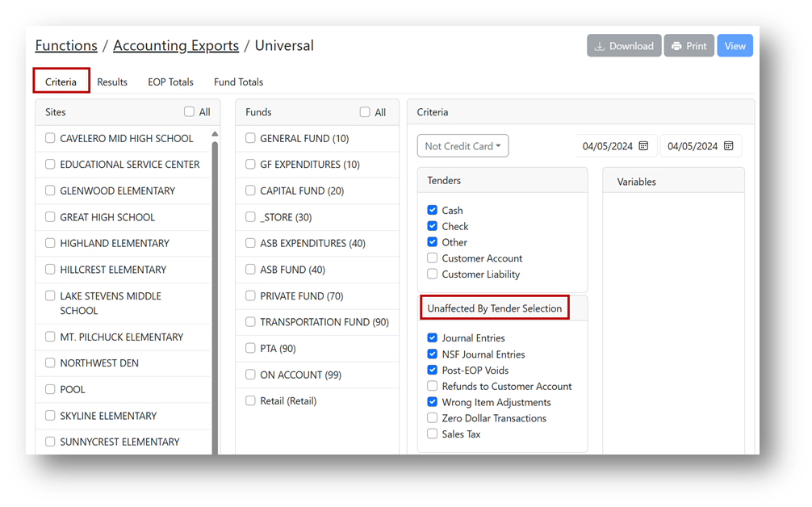Uncheck the Check tender checkbox
Screen dimensions: 812x507
pyautogui.click(x=433, y=226)
